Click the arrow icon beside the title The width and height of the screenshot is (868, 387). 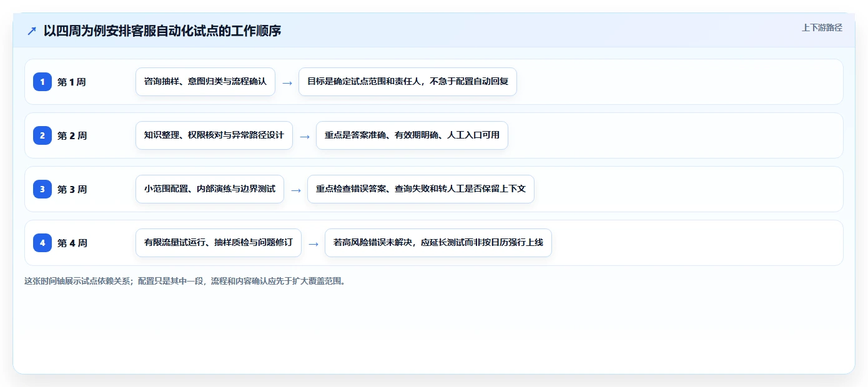tap(32, 31)
